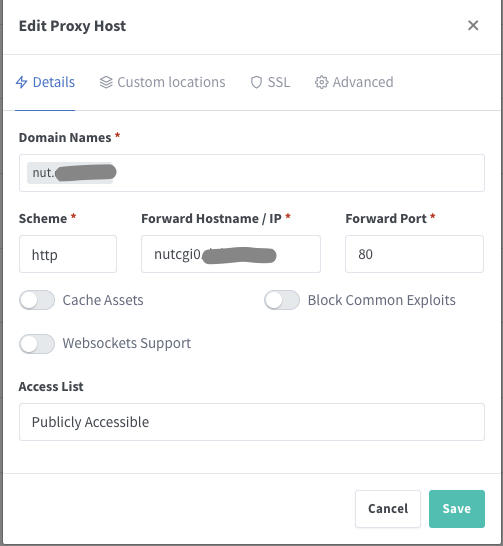
Task: Click the Details lightning bolt icon
Action: [21, 82]
